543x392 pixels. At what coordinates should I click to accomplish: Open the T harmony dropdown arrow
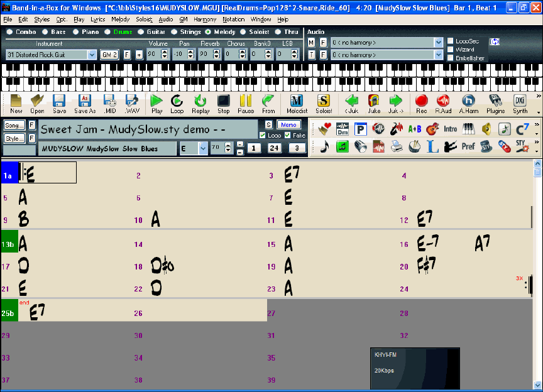click(x=439, y=55)
